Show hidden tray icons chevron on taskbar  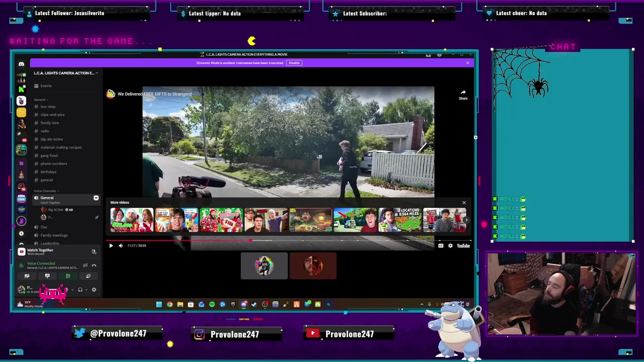[422, 304]
